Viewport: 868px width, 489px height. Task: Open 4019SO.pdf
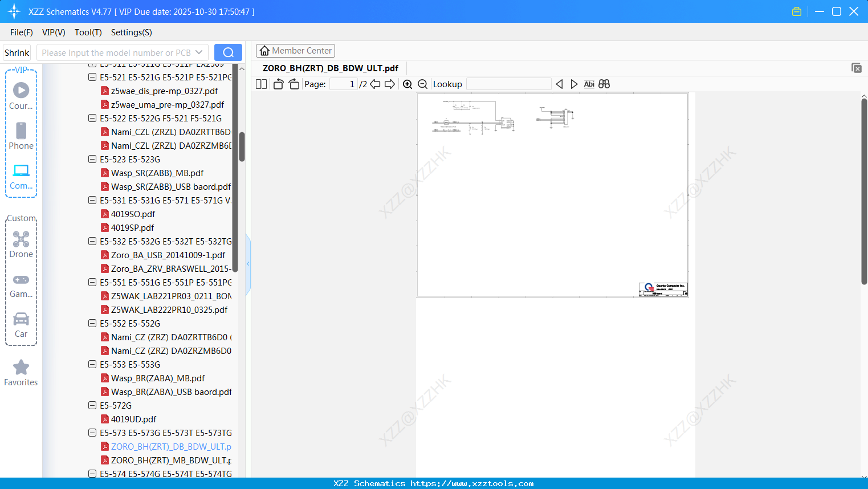pos(133,214)
